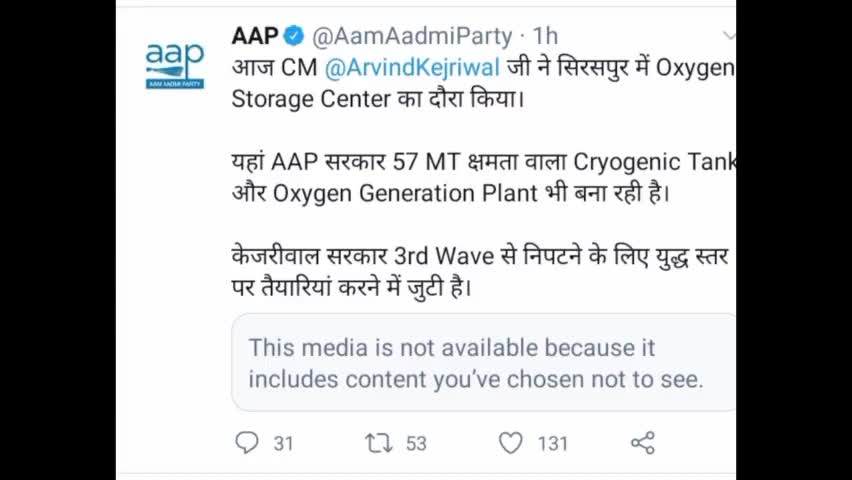Expand the tweet options chevron
The width and height of the screenshot is (852, 480).
point(729,37)
